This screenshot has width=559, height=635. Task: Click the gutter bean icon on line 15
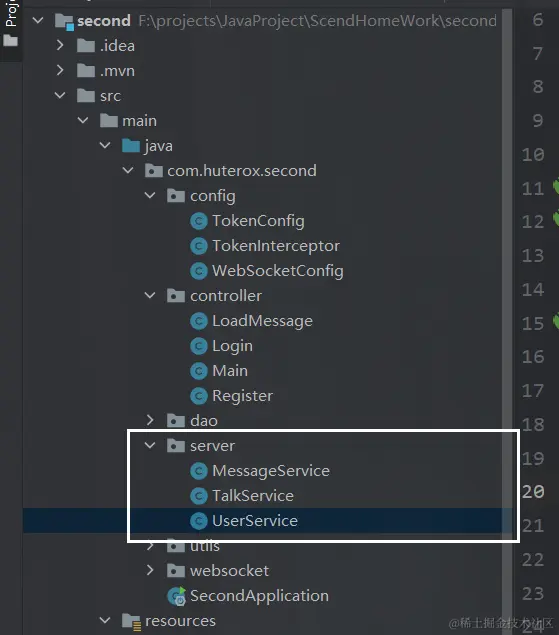(x=556, y=321)
